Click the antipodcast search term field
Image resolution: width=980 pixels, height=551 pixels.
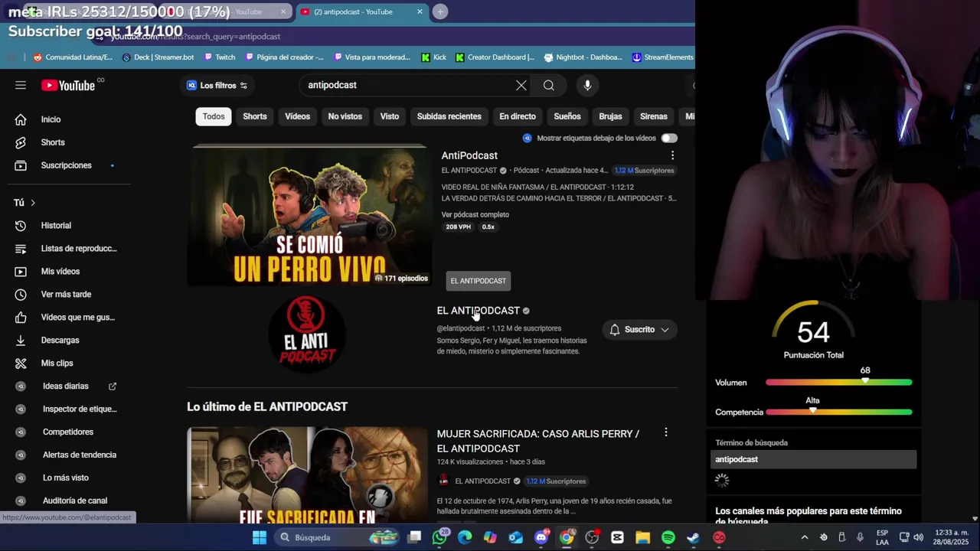[813, 459]
